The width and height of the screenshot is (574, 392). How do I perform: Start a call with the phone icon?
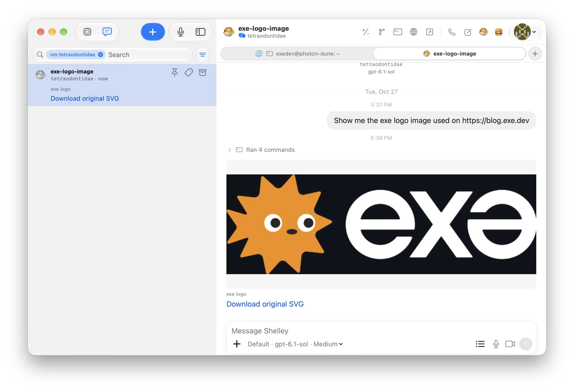coord(452,32)
